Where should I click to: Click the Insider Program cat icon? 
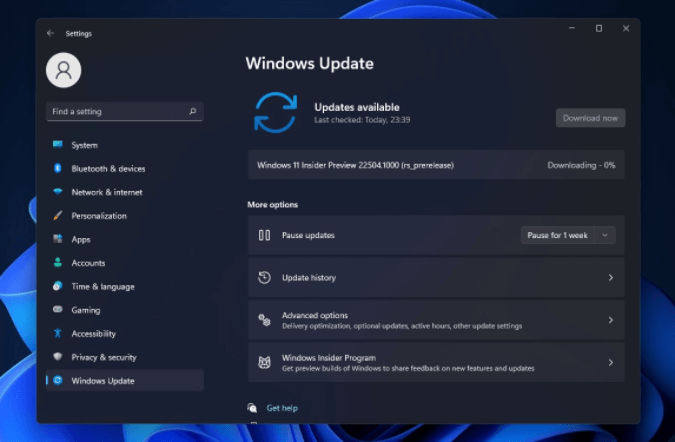click(264, 362)
